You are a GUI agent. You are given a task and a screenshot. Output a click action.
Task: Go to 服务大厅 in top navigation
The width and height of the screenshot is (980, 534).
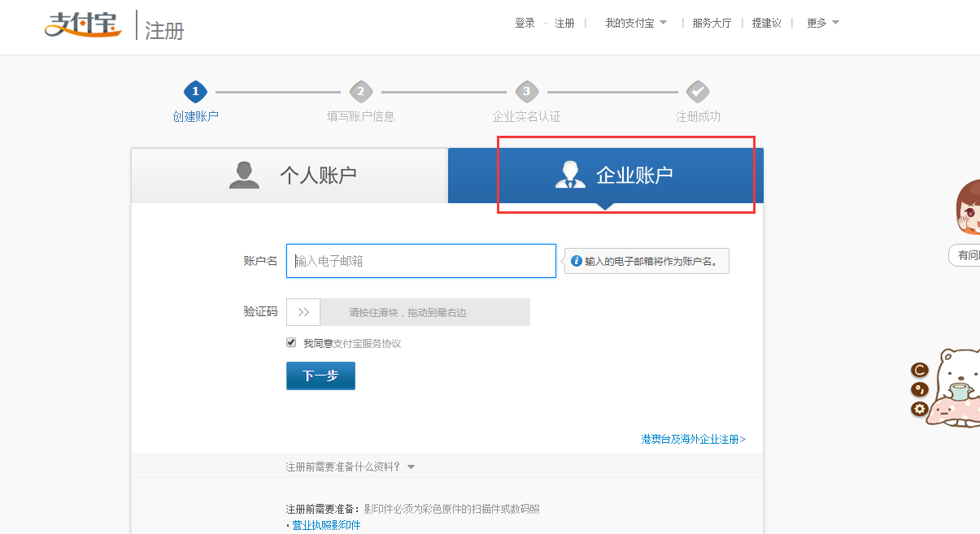tap(712, 23)
